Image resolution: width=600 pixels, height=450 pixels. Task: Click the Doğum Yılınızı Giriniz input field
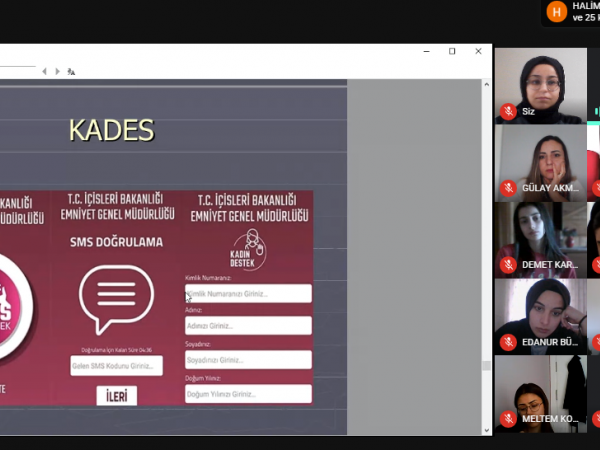(248, 394)
